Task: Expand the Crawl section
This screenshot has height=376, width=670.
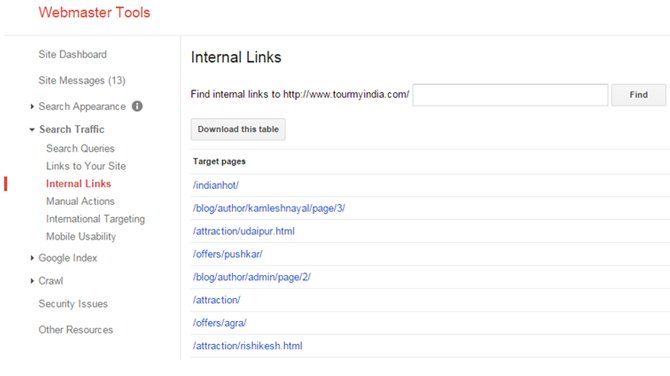Action: point(32,281)
